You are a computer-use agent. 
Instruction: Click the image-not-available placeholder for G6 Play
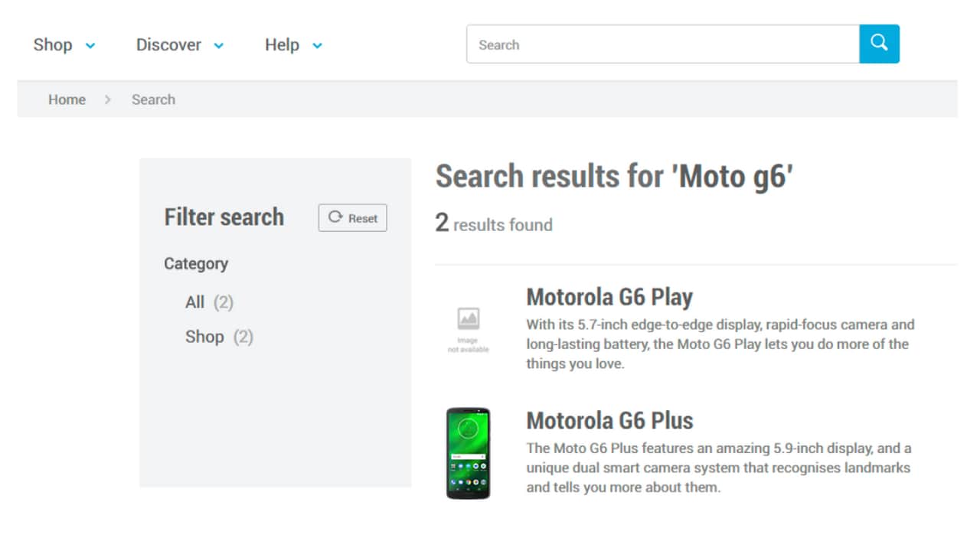point(468,330)
